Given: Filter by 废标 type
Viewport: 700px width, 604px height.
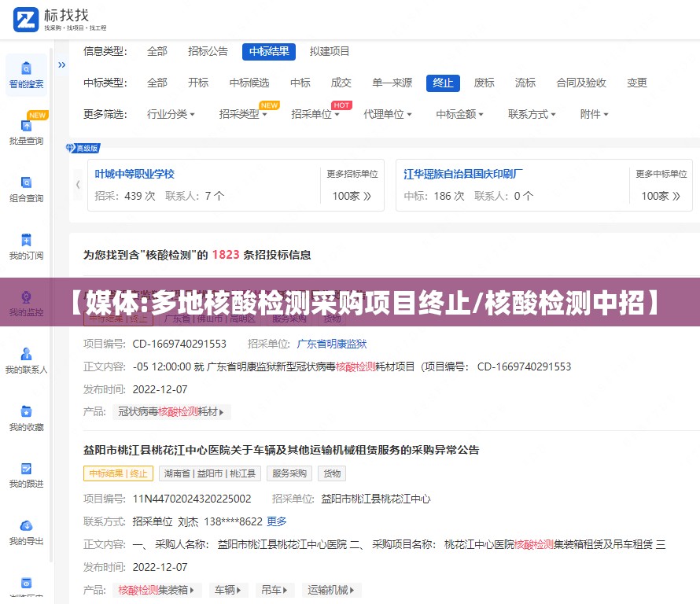Looking at the screenshot, I should [484, 83].
